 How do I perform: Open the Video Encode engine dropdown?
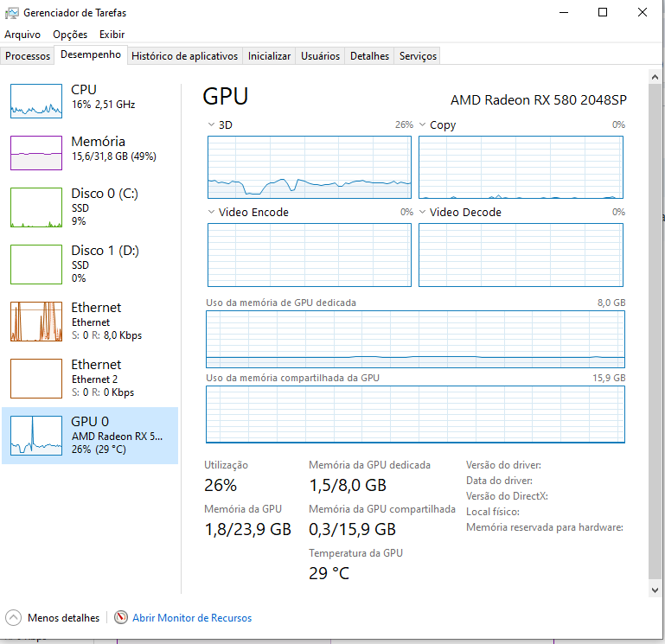point(211,212)
